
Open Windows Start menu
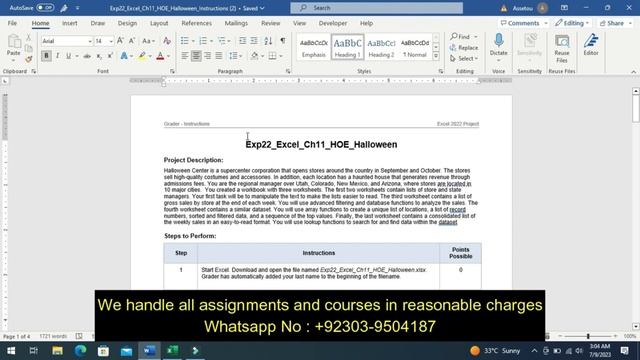[11, 351]
